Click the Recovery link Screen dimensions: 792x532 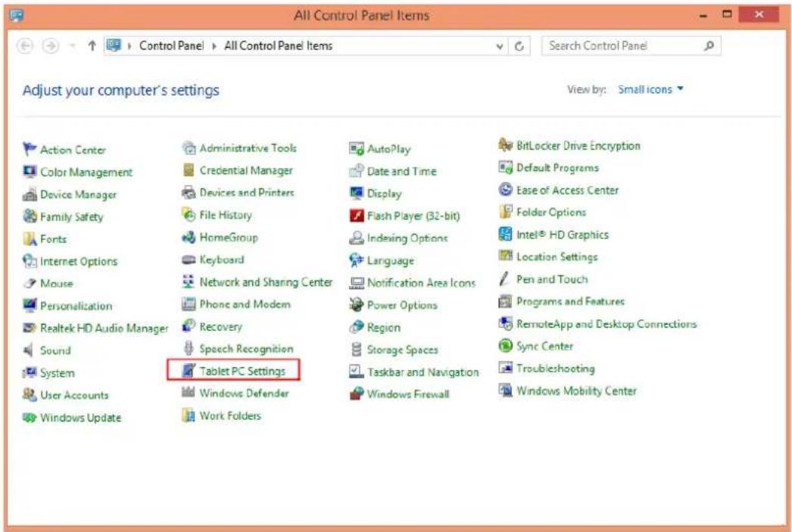point(221,327)
